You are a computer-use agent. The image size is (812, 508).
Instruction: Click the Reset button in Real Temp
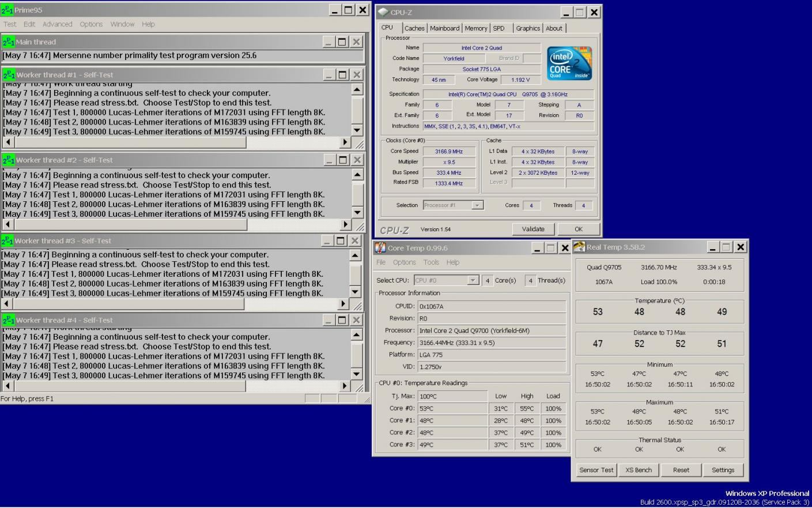(681, 470)
